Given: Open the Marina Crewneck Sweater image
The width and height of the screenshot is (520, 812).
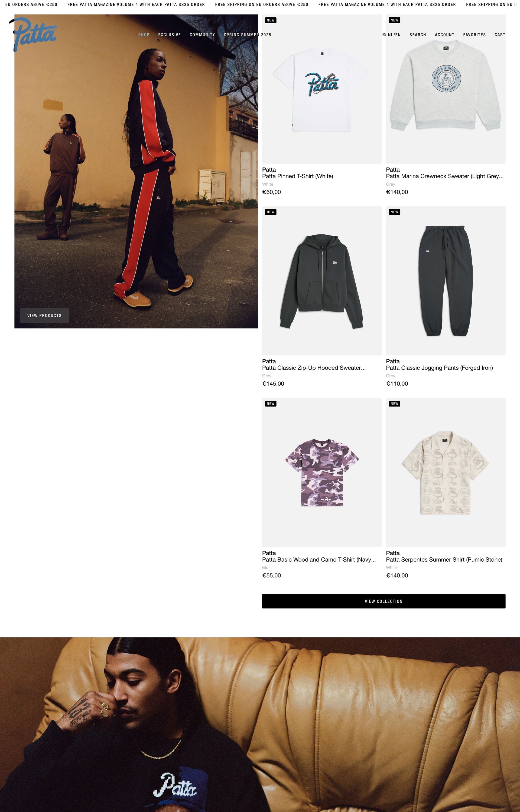Looking at the screenshot, I should click(x=446, y=89).
